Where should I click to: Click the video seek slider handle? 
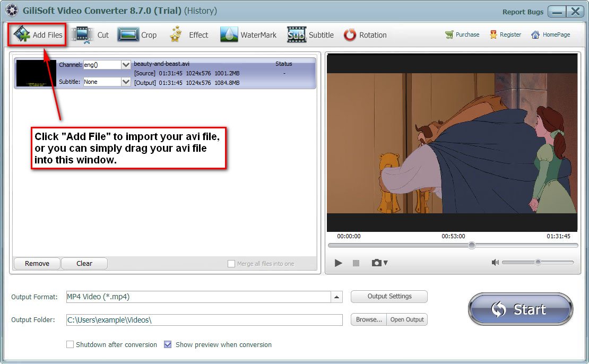472,245
